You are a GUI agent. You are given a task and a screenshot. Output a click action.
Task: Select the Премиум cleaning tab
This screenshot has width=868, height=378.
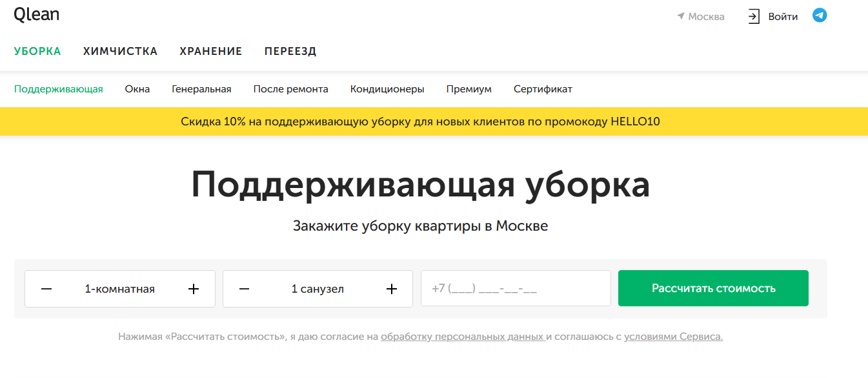tap(469, 89)
